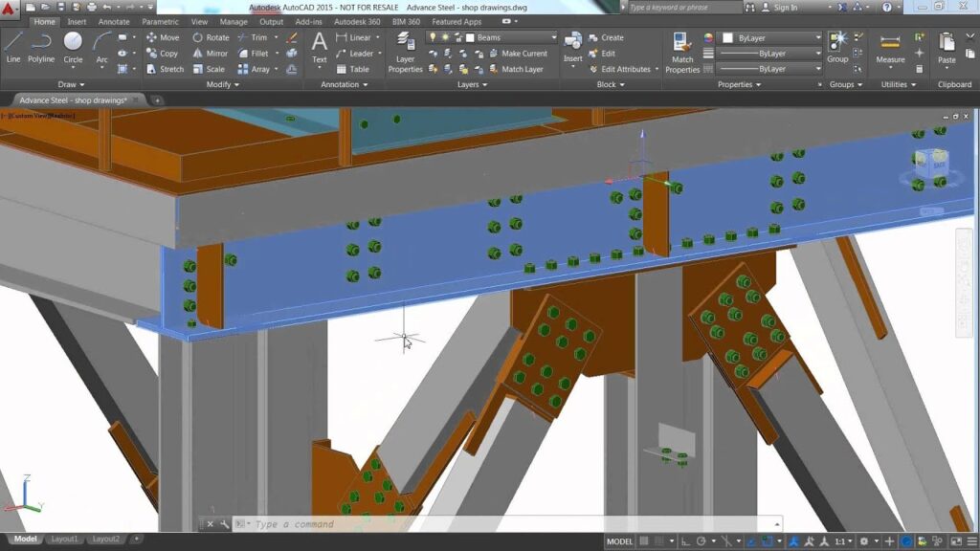Open the Layout1 tab
Viewport: 980px width, 551px height.
(63, 539)
